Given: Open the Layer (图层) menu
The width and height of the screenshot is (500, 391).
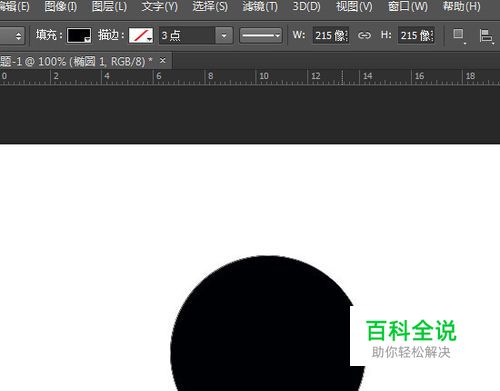Looking at the screenshot, I should 109,6.
